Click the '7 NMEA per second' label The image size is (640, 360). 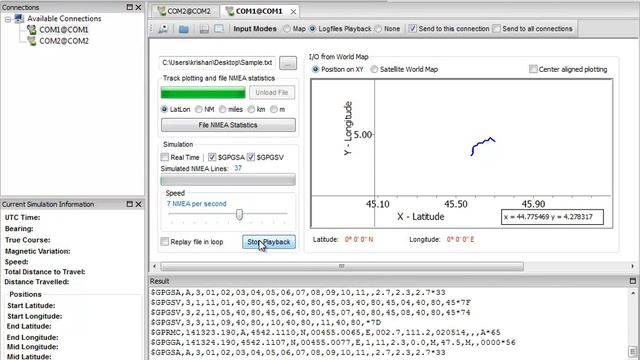[196, 204]
